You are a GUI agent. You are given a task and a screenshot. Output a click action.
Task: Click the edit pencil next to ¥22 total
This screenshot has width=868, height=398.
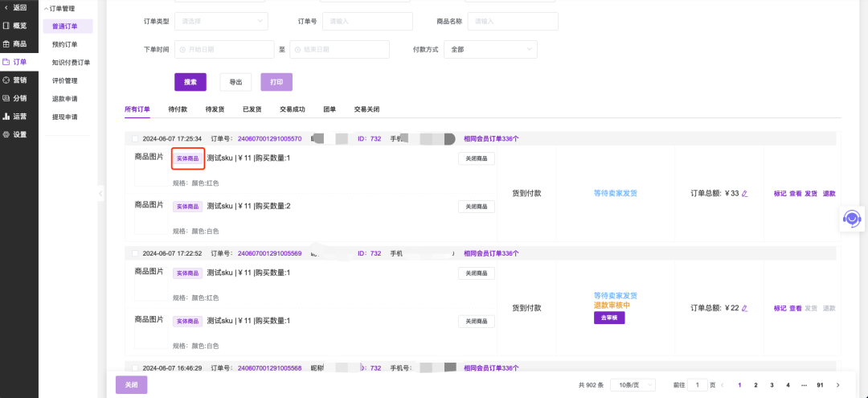(x=744, y=308)
